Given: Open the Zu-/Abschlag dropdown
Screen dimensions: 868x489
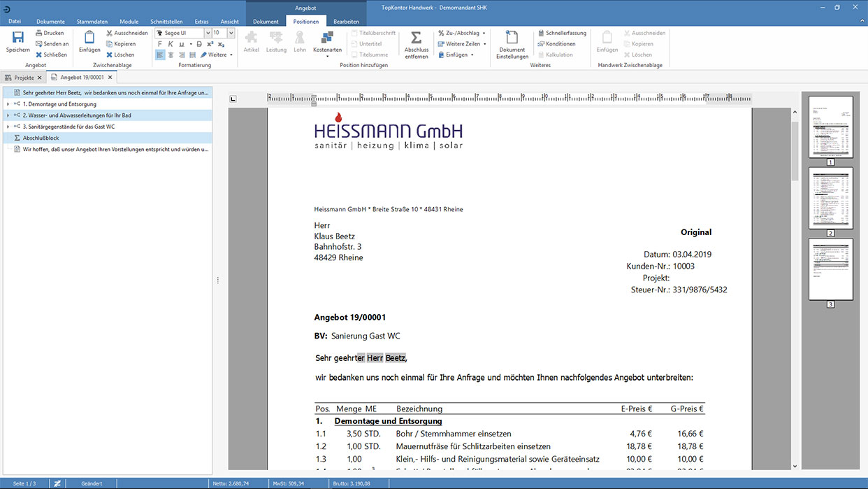Looking at the screenshot, I should click(x=461, y=33).
